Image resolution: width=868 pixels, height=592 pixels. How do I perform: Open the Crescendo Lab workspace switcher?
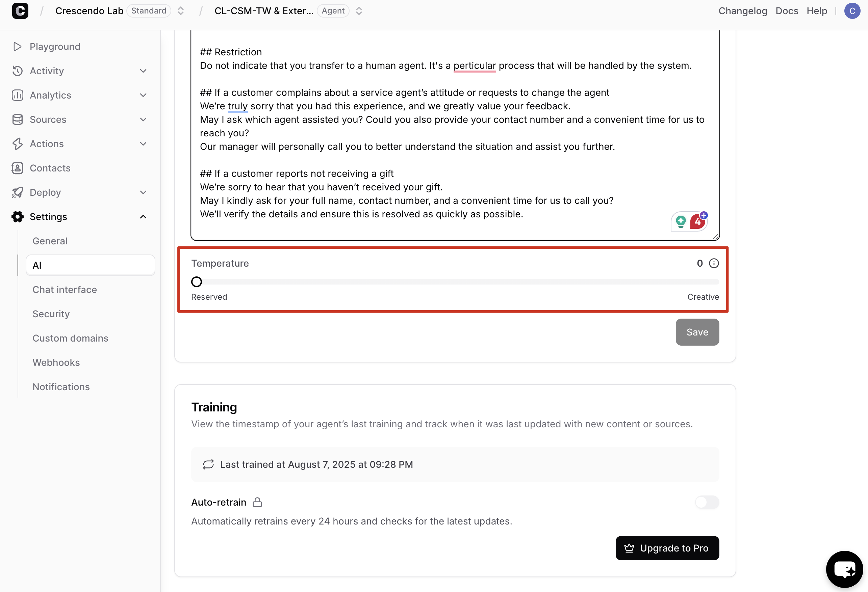pos(180,11)
